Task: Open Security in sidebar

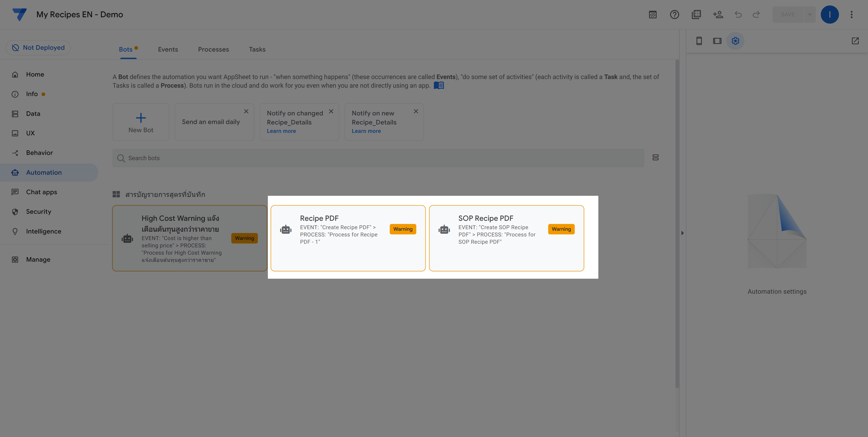Action: point(49,212)
